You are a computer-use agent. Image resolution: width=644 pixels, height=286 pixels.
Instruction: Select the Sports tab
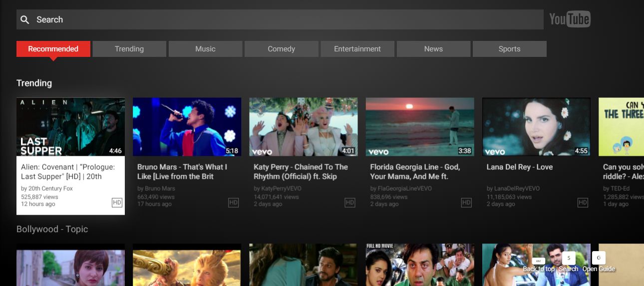[509, 49]
